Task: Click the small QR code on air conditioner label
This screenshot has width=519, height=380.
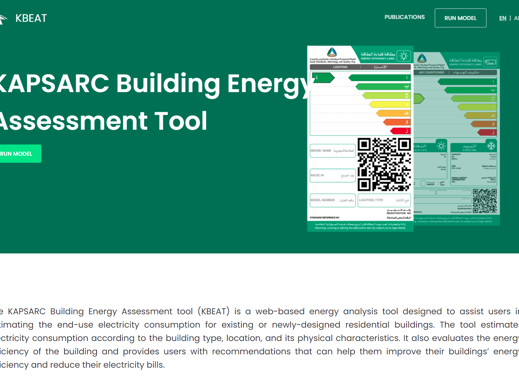Action: (x=485, y=201)
